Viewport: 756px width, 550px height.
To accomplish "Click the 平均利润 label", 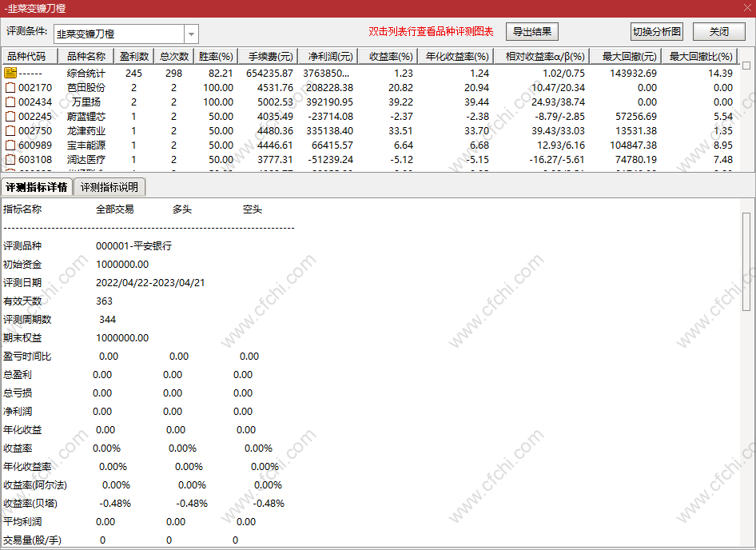I will pyautogui.click(x=22, y=521).
